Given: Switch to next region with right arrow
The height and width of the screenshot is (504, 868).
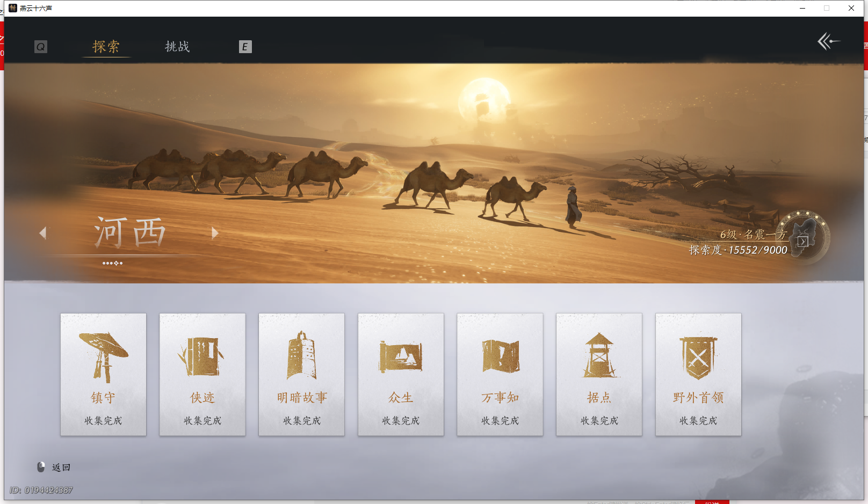Looking at the screenshot, I should click(x=215, y=232).
